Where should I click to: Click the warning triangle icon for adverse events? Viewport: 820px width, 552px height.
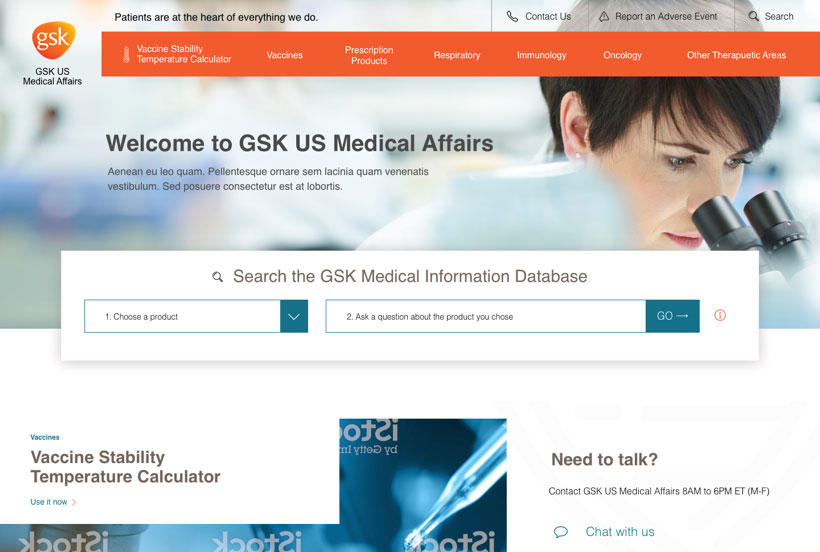[x=604, y=16]
